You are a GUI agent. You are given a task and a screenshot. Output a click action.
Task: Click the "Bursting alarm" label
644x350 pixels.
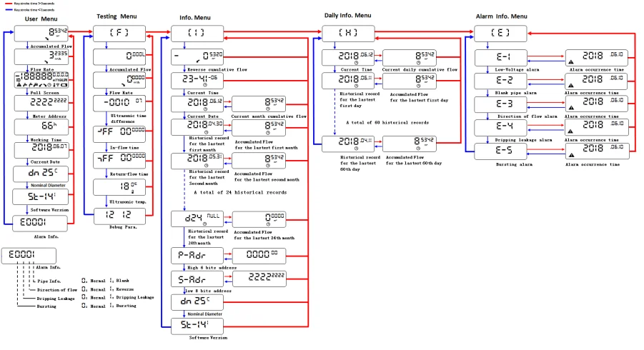pos(514,164)
